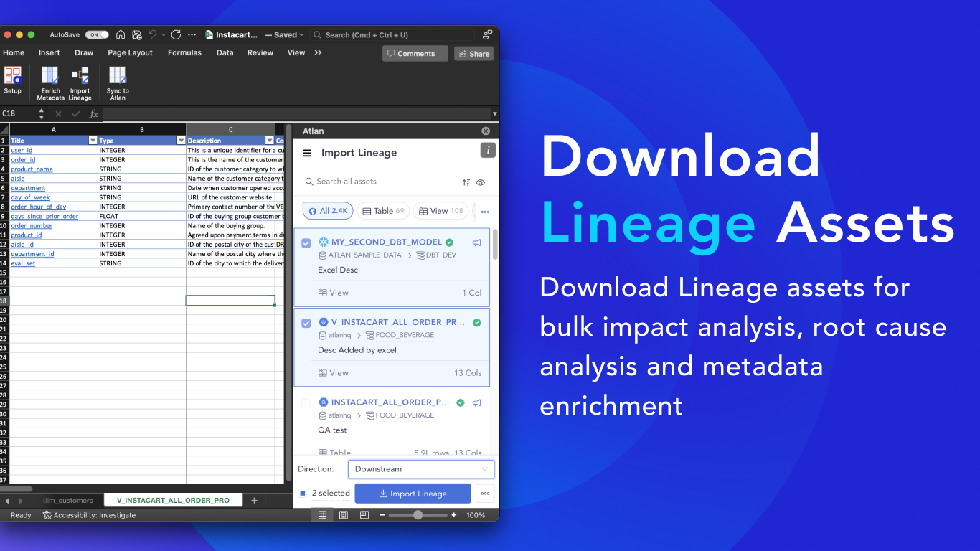Image resolution: width=980 pixels, height=551 pixels.
Task: Switch to the dim_customers sheet tab
Action: (68, 500)
